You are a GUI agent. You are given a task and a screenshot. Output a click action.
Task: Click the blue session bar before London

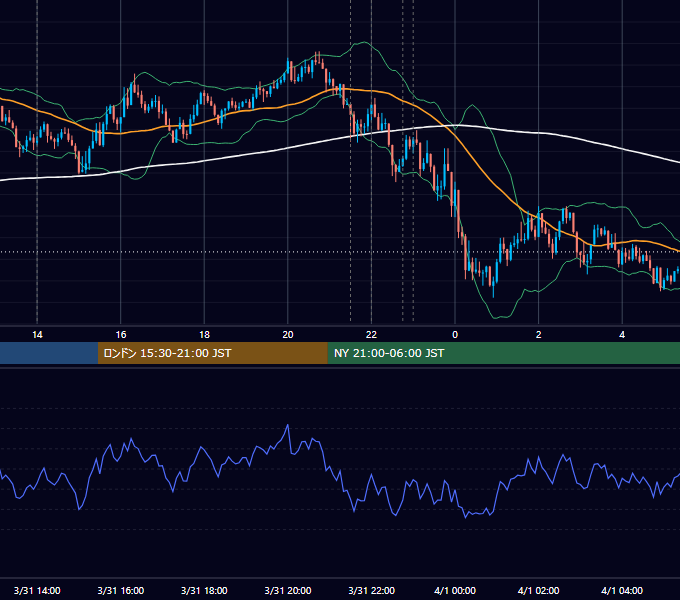coord(49,353)
